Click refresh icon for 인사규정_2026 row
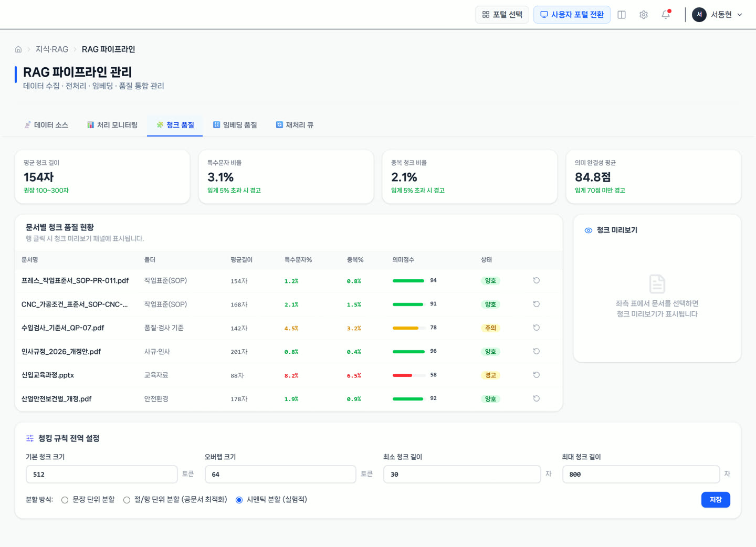 click(537, 351)
